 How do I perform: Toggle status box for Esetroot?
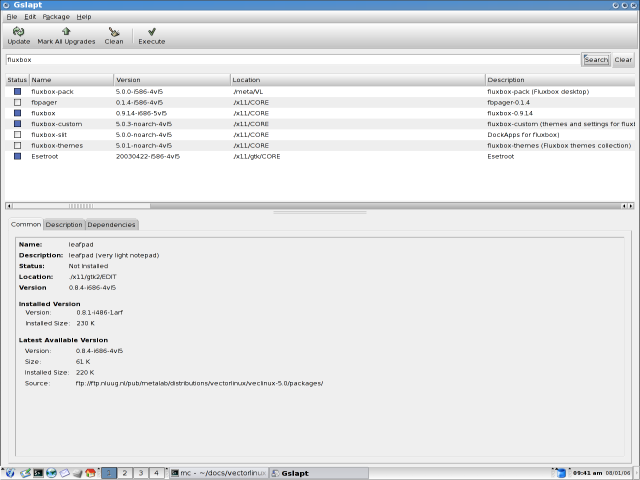tap(17, 157)
